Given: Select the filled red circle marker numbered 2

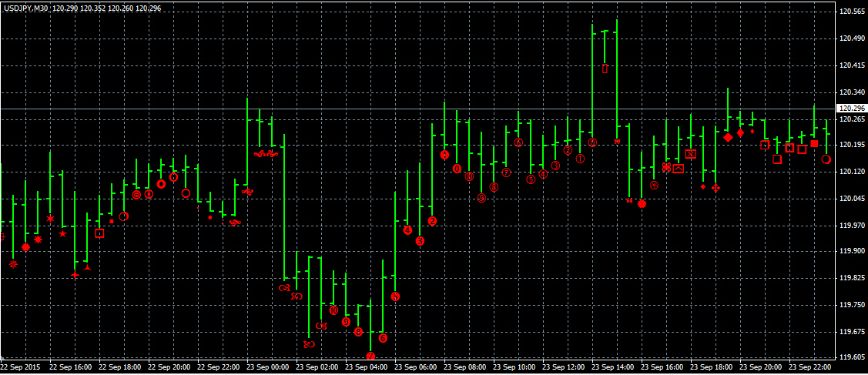Looking at the screenshot, I should (x=432, y=221).
